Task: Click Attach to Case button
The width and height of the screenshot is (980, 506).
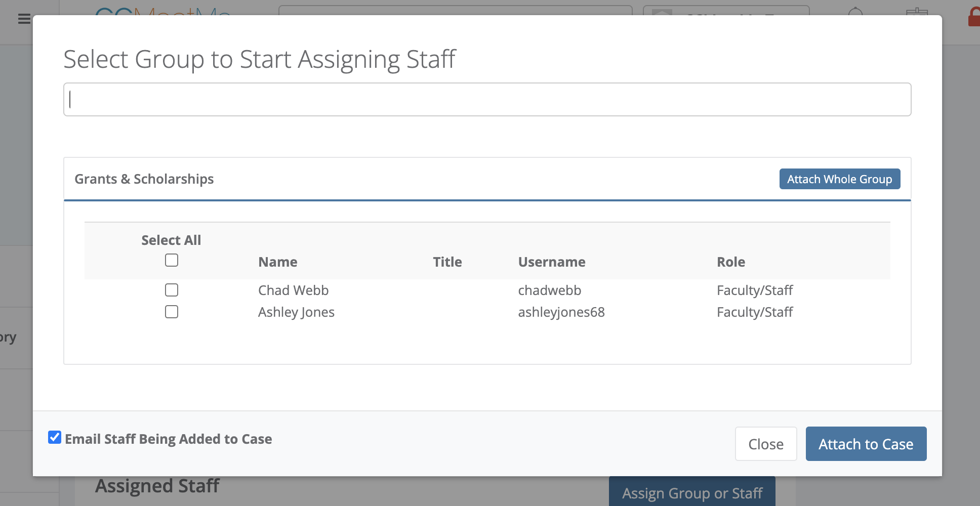Action: point(866,444)
